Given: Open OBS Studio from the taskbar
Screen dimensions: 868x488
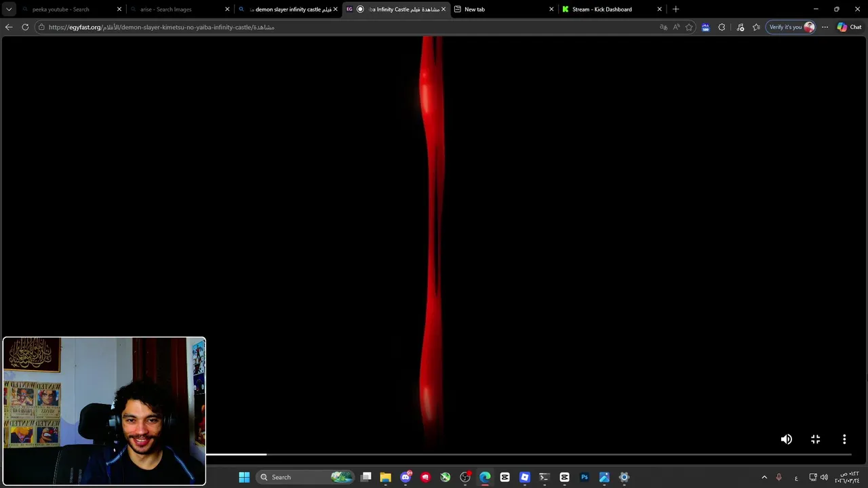Looking at the screenshot, I should click(x=465, y=477).
